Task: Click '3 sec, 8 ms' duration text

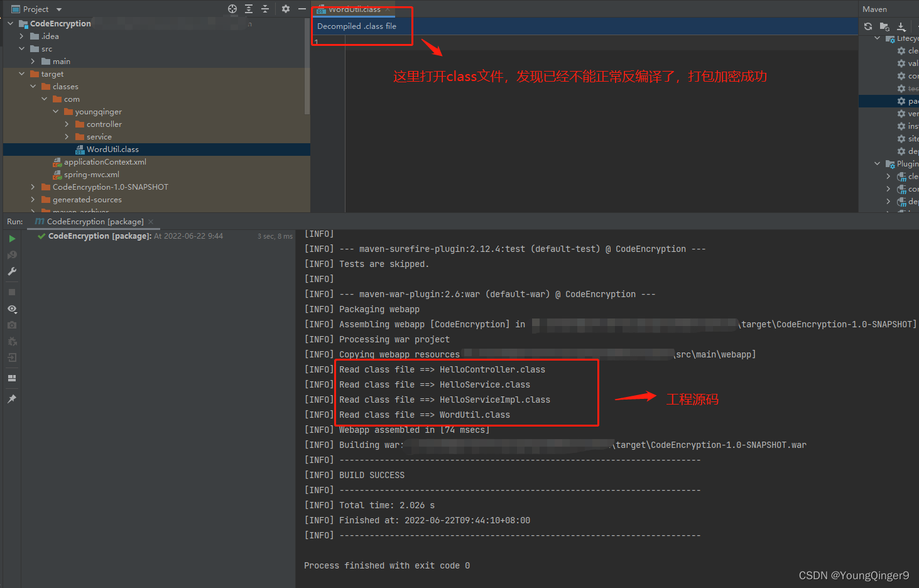Action: 275,236
